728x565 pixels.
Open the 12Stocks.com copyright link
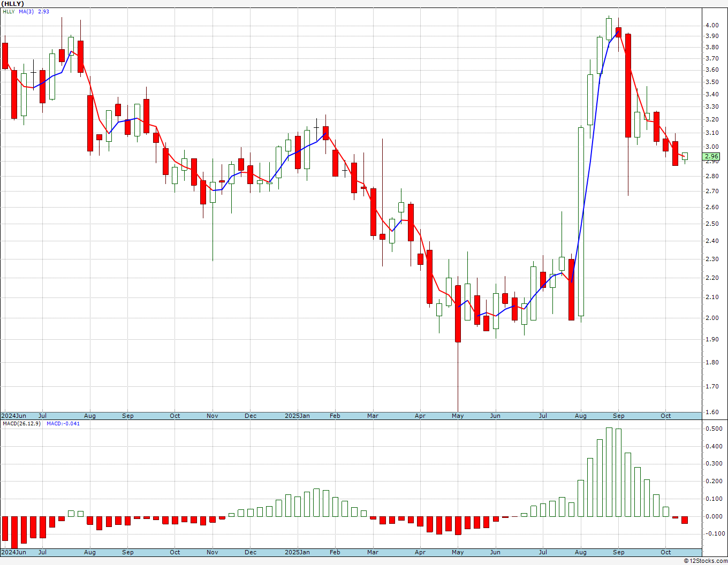click(704, 561)
